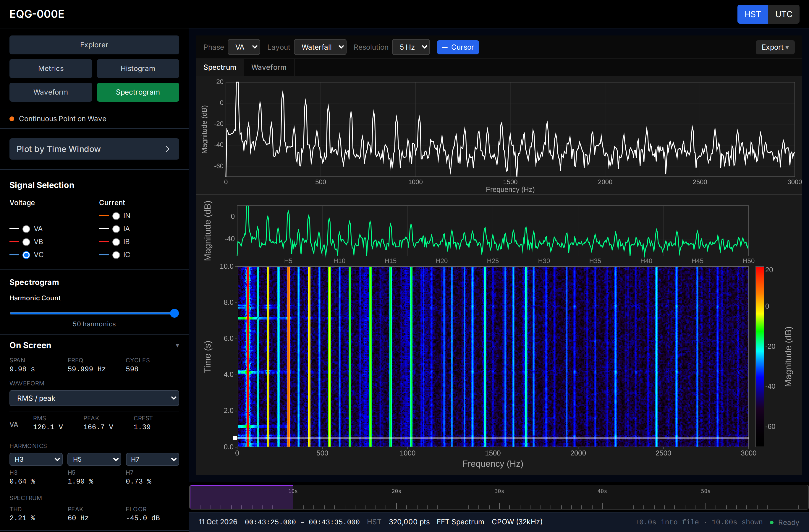Viewport: 809px width, 532px height.
Task: Switch to the Spectrum tab
Action: 220,67
